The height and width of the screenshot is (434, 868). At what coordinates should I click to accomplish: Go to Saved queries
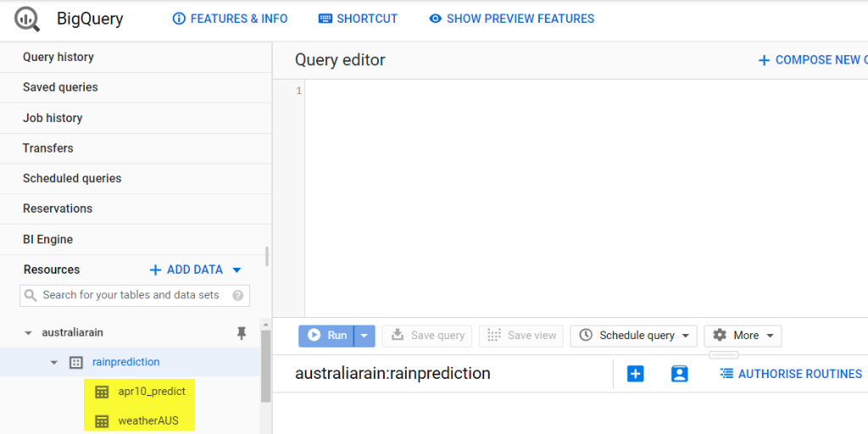[60, 87]
